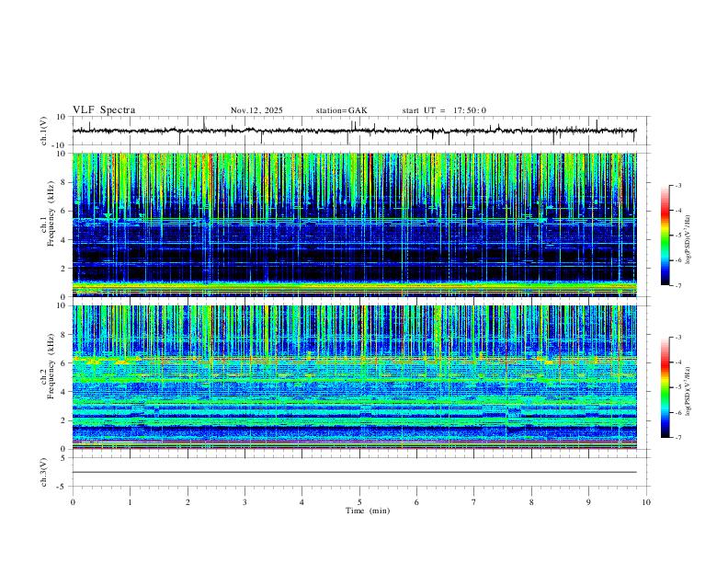Select the "Nov.12, 2025" date text
This screenshot has width=728, height=563.
tap(256, 110)
